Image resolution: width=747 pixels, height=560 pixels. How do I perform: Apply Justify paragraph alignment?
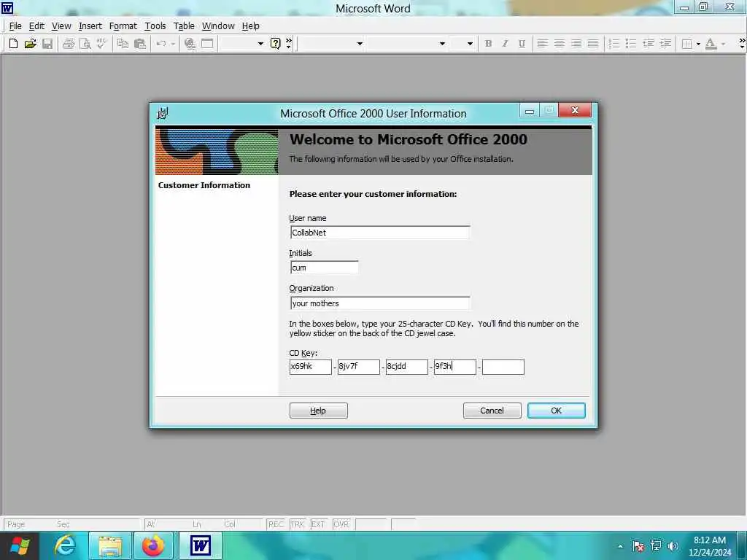click(592, 44)
